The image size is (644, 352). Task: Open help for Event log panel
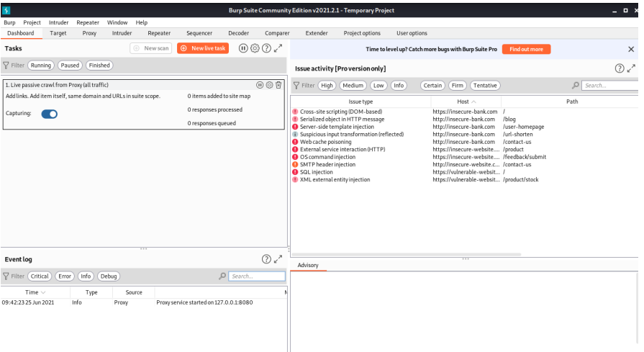266,259
